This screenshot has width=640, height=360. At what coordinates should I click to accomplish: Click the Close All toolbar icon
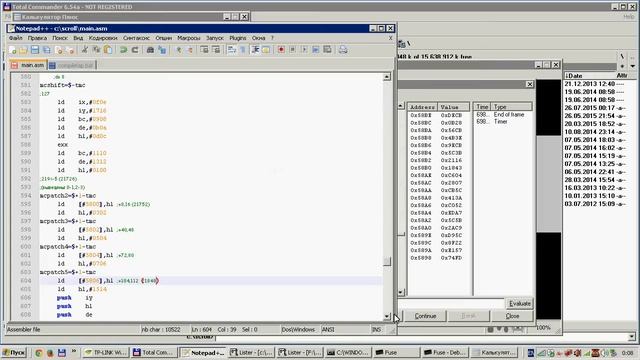tap(71, 50)
